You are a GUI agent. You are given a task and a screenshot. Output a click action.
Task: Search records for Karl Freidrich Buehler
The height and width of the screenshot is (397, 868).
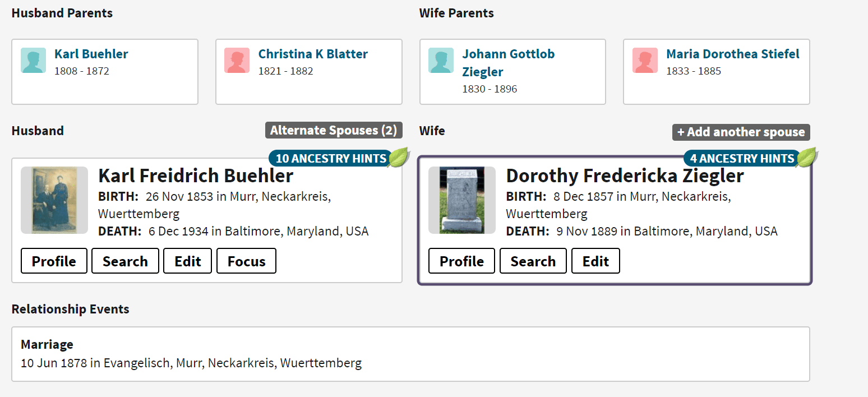124,260
